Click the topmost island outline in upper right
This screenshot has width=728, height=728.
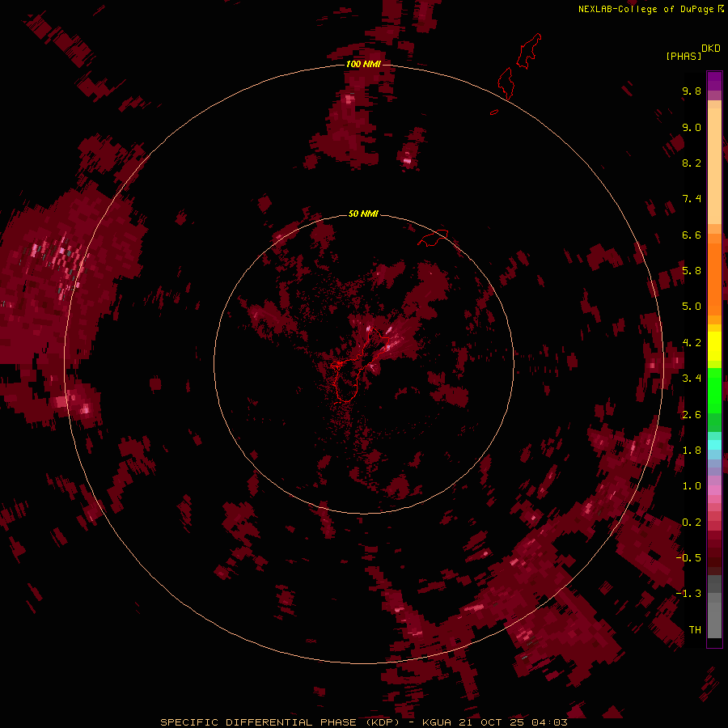tap(529, 51)
